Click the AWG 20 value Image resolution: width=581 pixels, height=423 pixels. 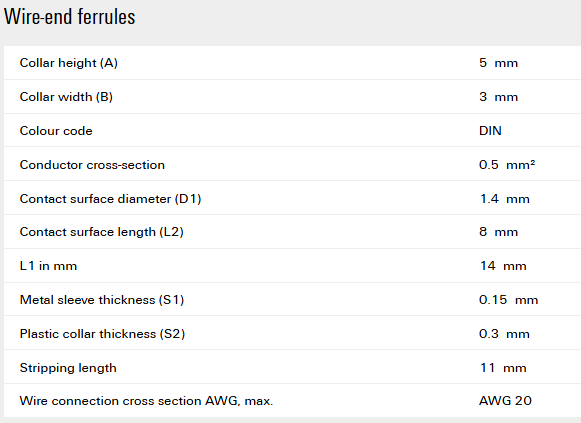(x=505, y=401)
